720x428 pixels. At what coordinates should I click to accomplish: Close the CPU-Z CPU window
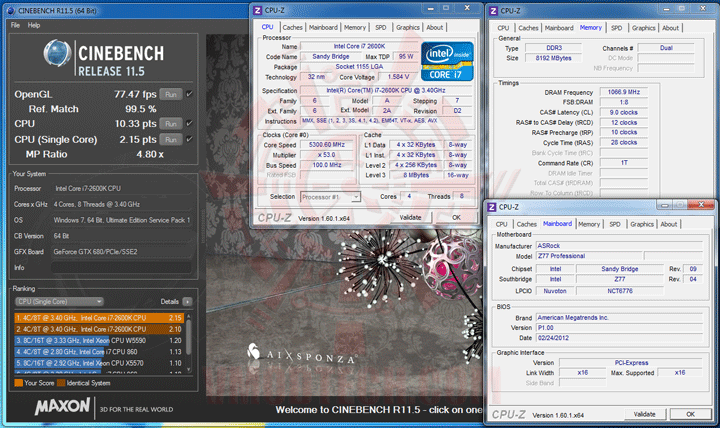[467, 8]
